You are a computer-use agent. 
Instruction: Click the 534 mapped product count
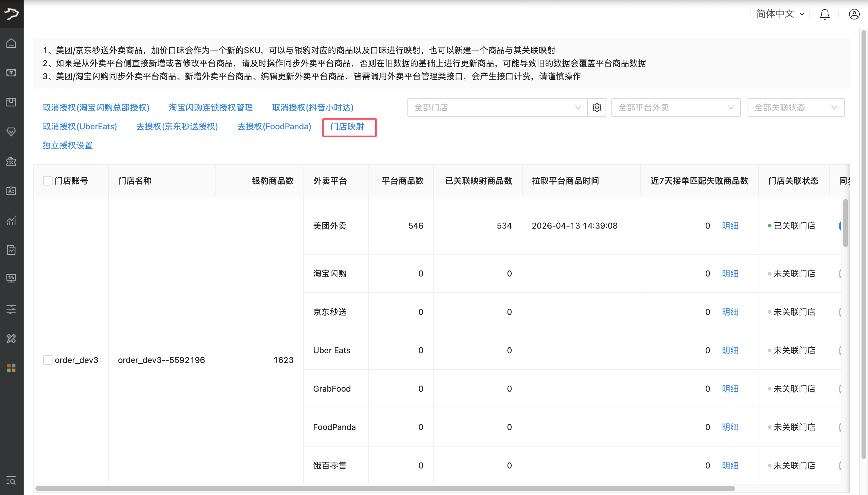(504, 226)
